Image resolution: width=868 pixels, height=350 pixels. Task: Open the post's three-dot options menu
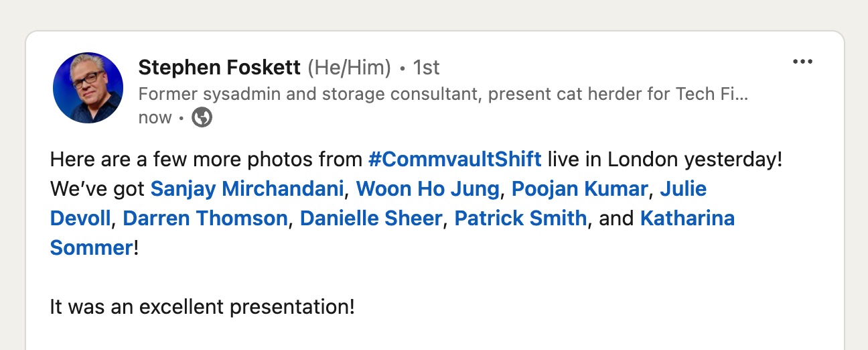[x=802, y=62]
